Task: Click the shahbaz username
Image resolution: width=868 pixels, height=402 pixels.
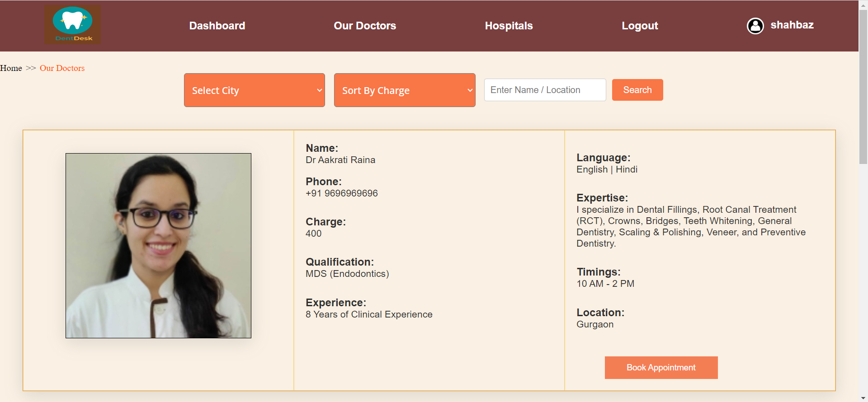Action: [792, 25]
